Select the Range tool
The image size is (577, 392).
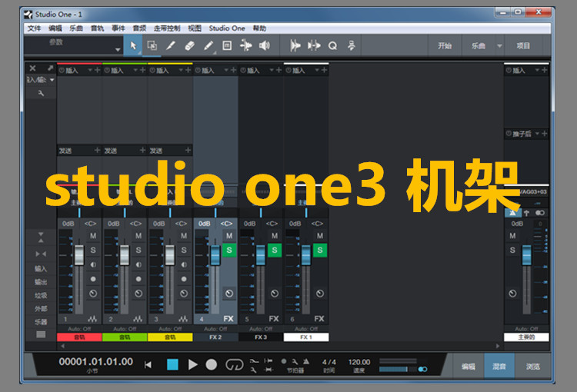click(x=152, y=45)
